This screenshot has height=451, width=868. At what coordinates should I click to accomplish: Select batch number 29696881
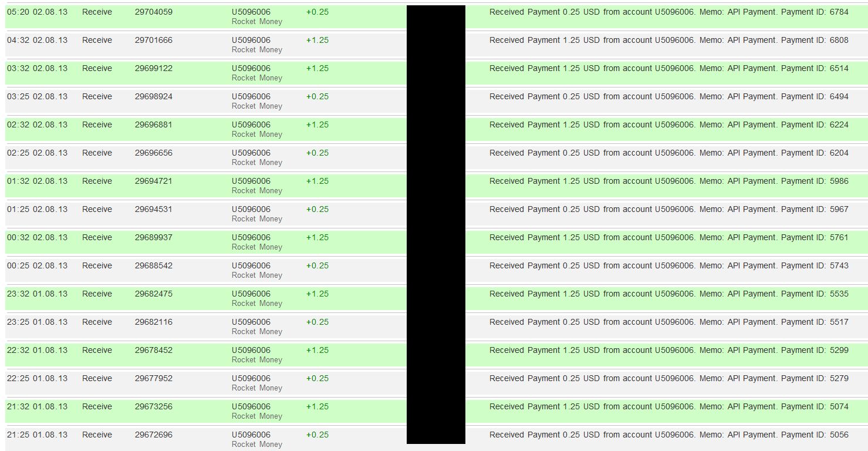point(154,124)
